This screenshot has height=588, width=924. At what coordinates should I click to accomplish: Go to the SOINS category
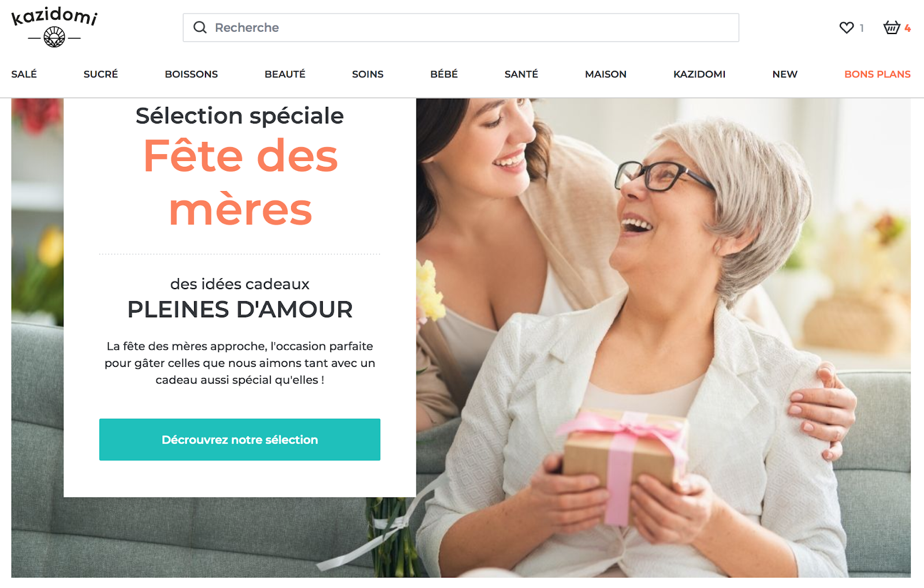click(368, 74)
